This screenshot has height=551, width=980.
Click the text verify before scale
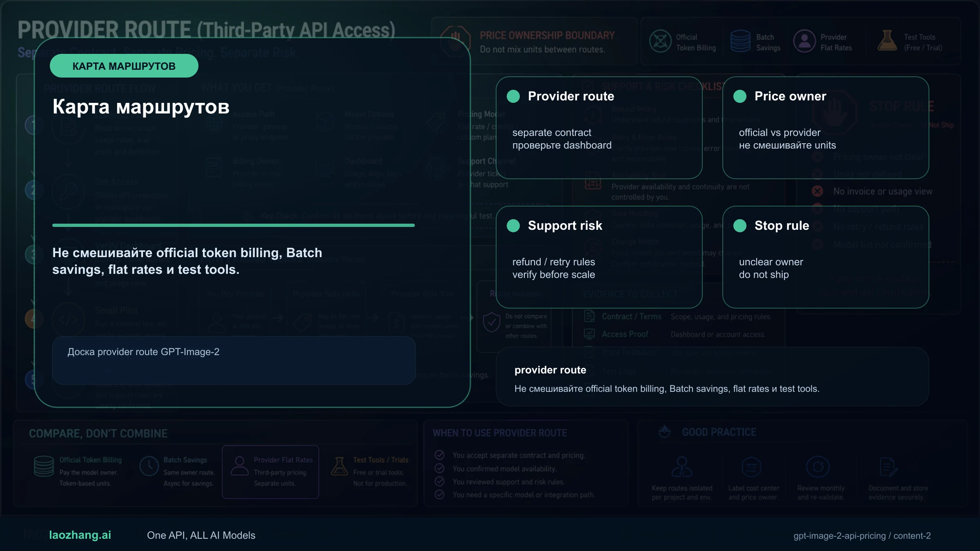click(x=554, y=275)
